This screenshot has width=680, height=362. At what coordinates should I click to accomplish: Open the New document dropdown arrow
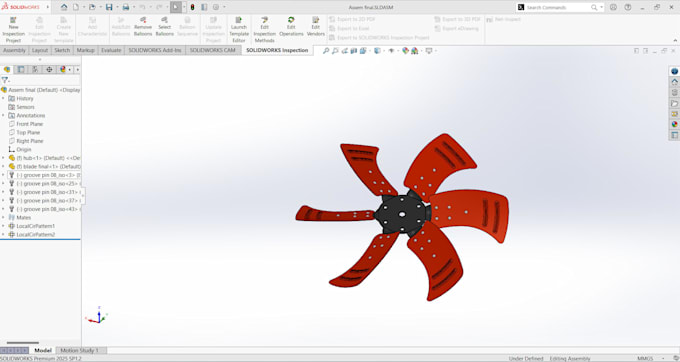point(83,7)
